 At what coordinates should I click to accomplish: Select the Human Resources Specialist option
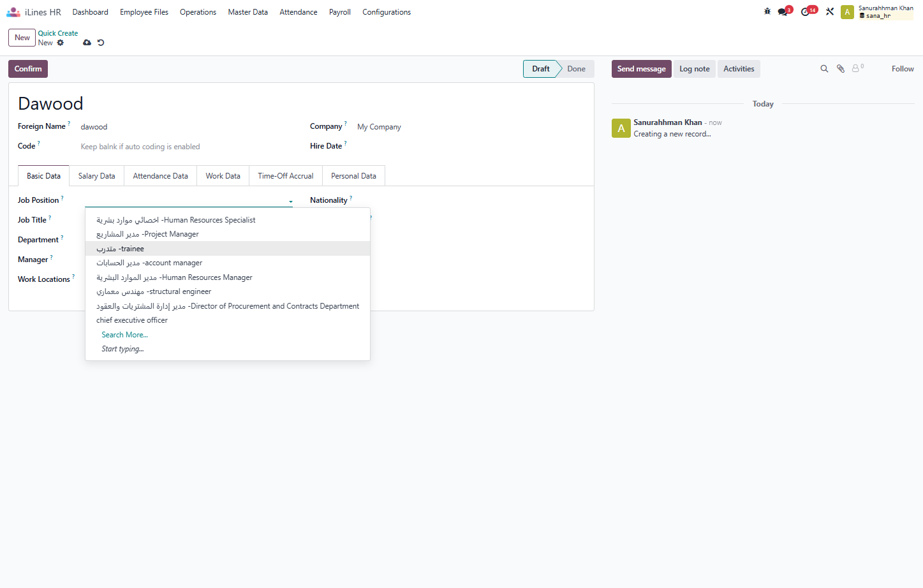click(228, 220)
